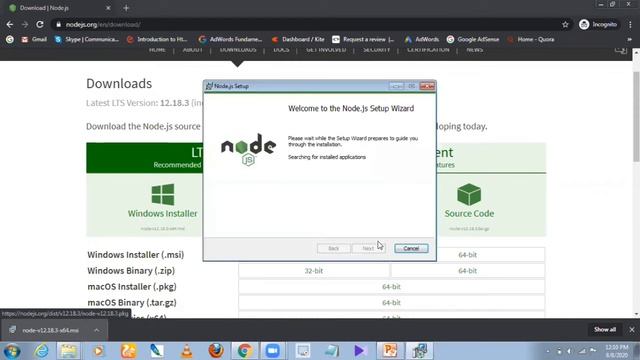Launch VLC media player from taskbar
Screen dimensions: 640x360
pyautogui.click(x=187, y=351)
